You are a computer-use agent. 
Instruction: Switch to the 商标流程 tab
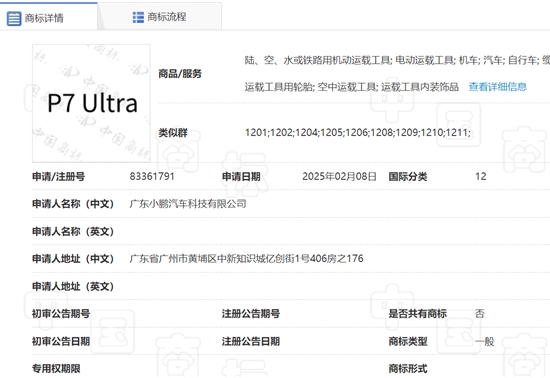(x=160, y=16)
